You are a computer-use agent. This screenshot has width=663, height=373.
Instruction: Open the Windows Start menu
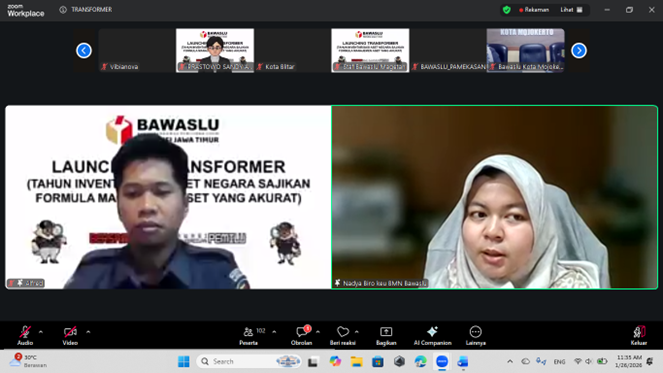pyautogui.click(x=184, y=362)
